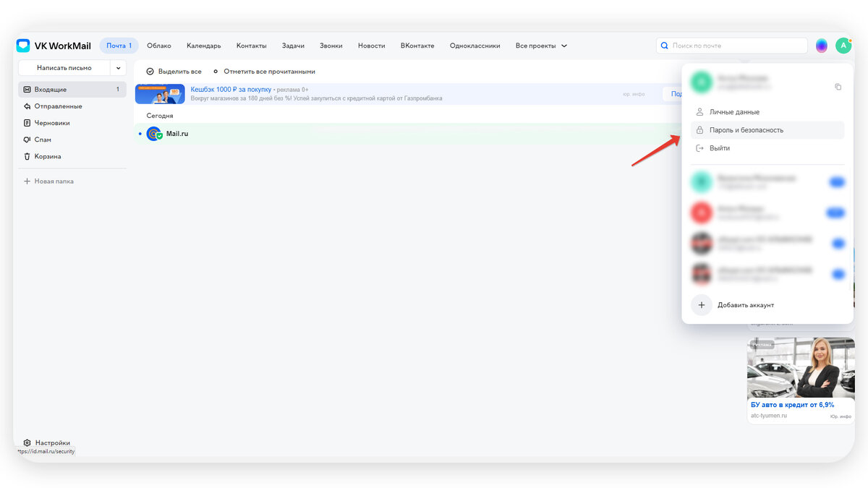This screenshot has width=868, height=488.
Task: Click the magnifier icon in the mail search
Action: tap(665, 46)
